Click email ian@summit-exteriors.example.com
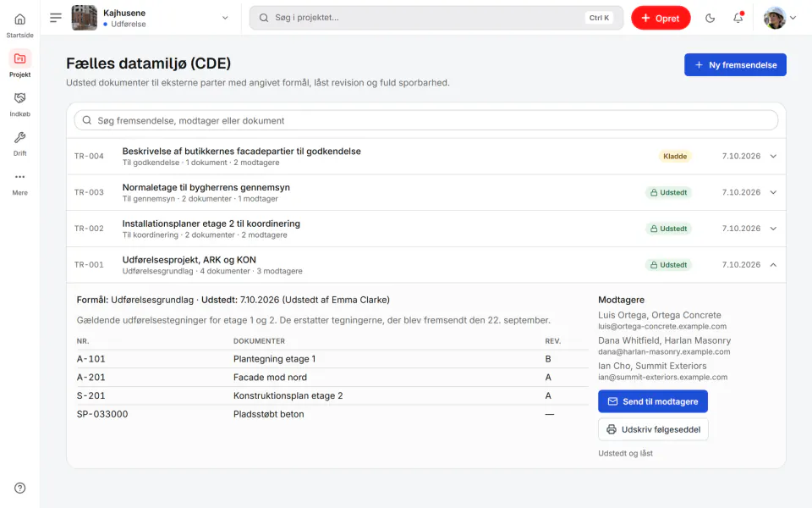 [x=662, y=378]
